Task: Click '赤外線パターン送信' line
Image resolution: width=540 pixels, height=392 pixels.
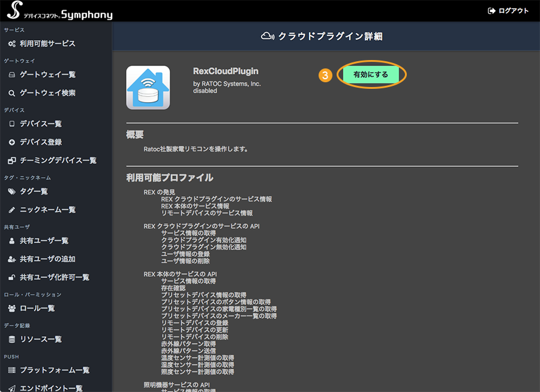Action: point(188,351)
